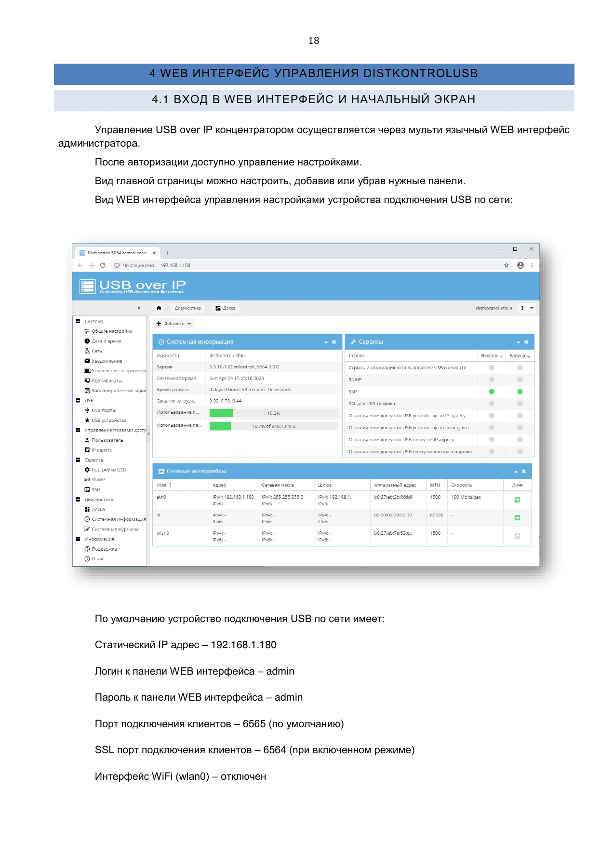
Task: Open the three-dot menu beside distkontrolusb64
Action: pos(522,308)
